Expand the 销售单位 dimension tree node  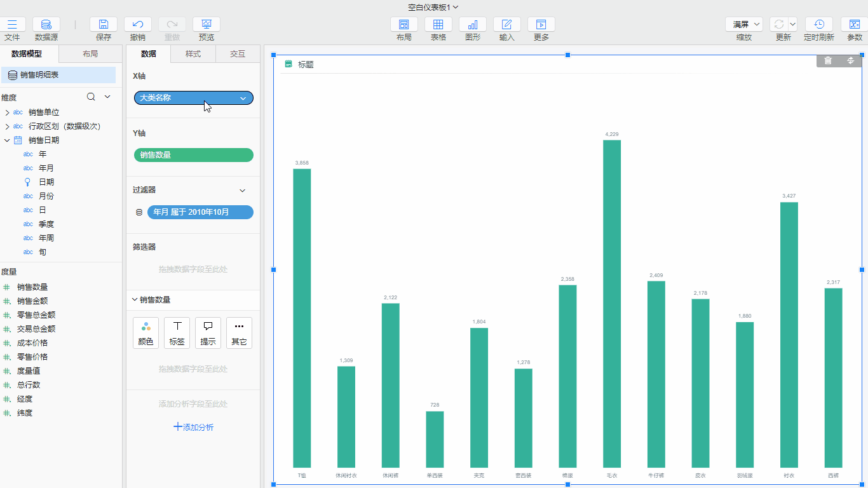click(7, 112)
